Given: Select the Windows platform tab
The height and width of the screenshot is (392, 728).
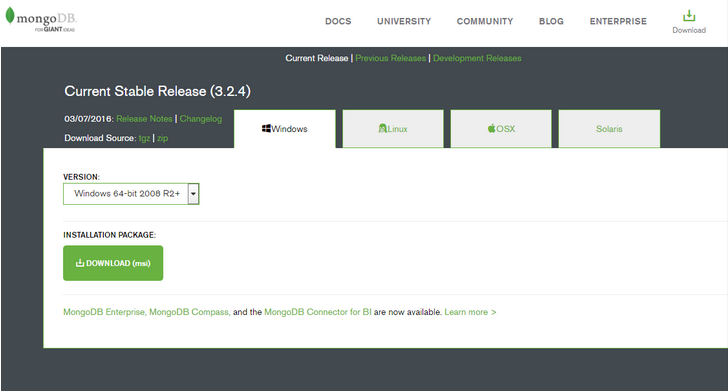Looking at the screenshot, I should tap(285, 129).
